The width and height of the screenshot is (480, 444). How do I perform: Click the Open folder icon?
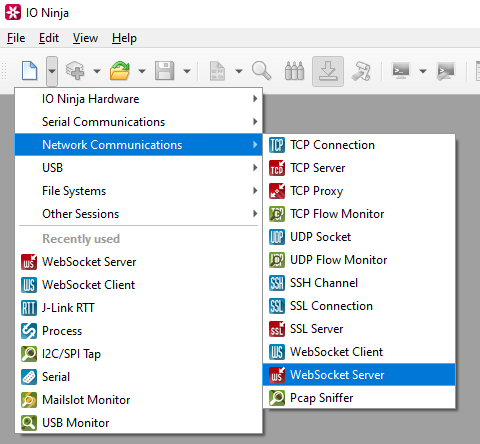click(120, 71)
